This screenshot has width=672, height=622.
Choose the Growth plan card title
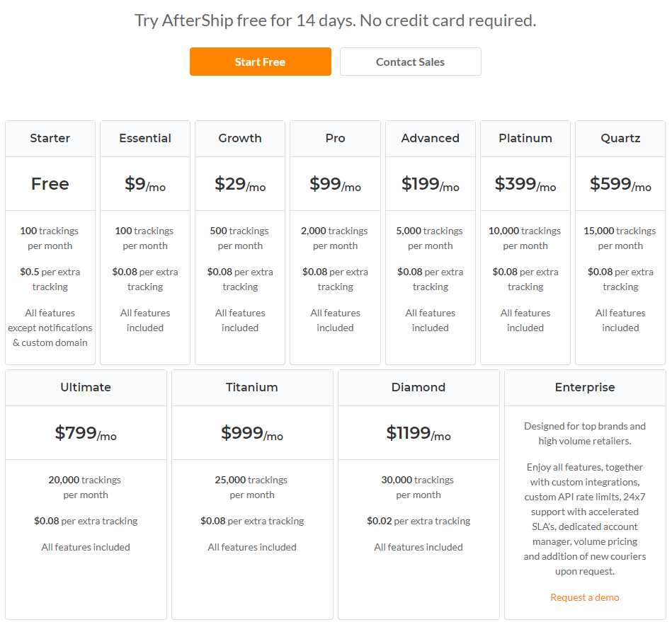point(240,139)
